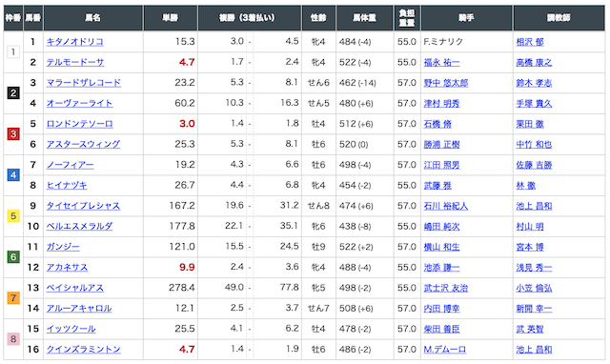Open trainer 相沢 郁 page
Screen dimensions: 610x364
pos(530,42)
